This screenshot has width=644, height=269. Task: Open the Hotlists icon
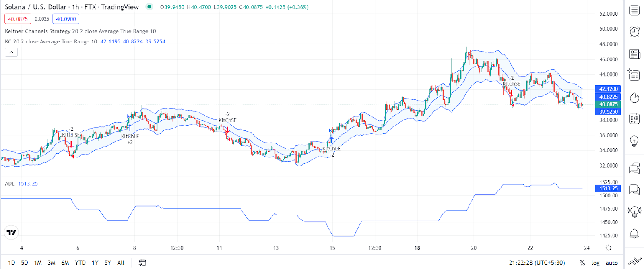pyautogui.click(x=634, y=97)
